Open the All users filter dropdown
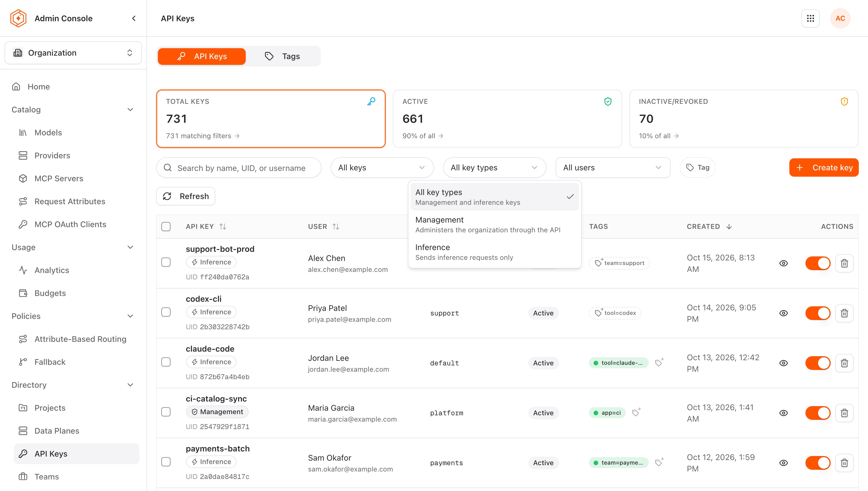This screenshot has width=868, height=491. pos(613,167)
